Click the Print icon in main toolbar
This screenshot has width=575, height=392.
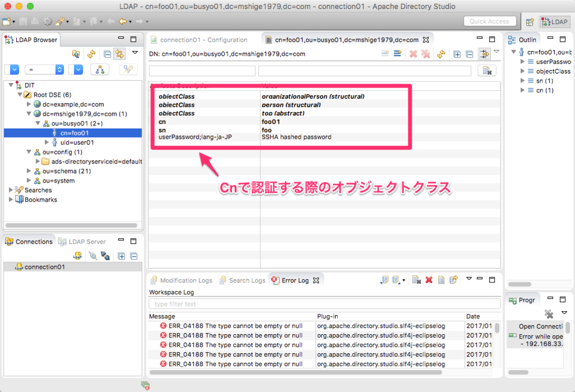35,22
